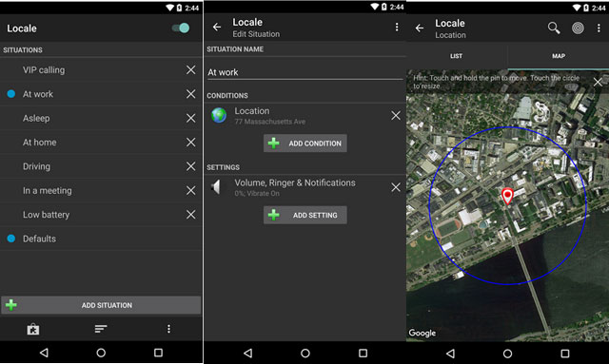609x364 pixels.
Task: Click the blue active dot beside Defaults
Action: 11,239
